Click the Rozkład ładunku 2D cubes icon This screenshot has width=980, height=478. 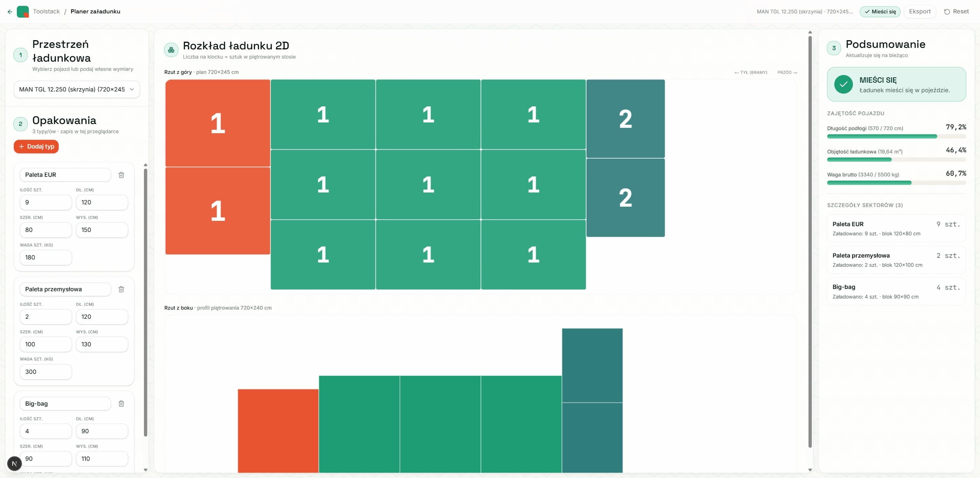(x=171, y=50)
